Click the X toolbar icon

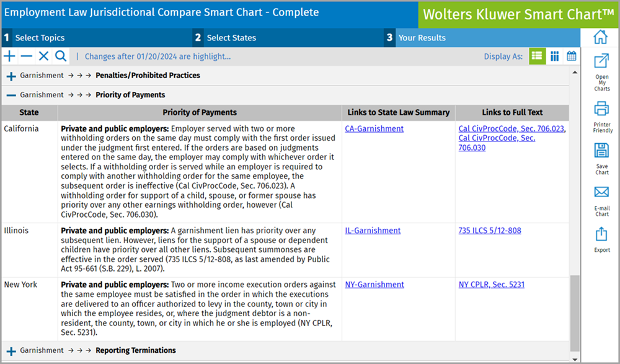43,56
